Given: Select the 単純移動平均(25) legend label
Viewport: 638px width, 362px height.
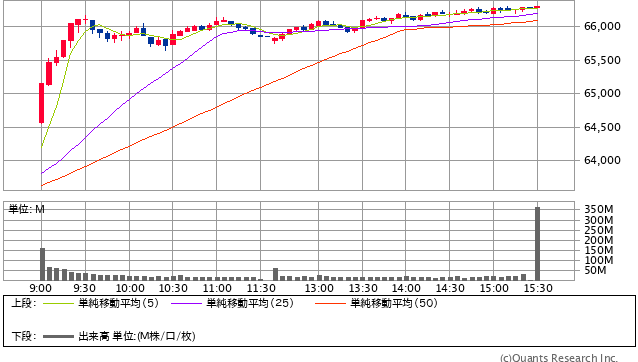Looking at the screenshot, I should pyautogui.click(x=250, y=303).
